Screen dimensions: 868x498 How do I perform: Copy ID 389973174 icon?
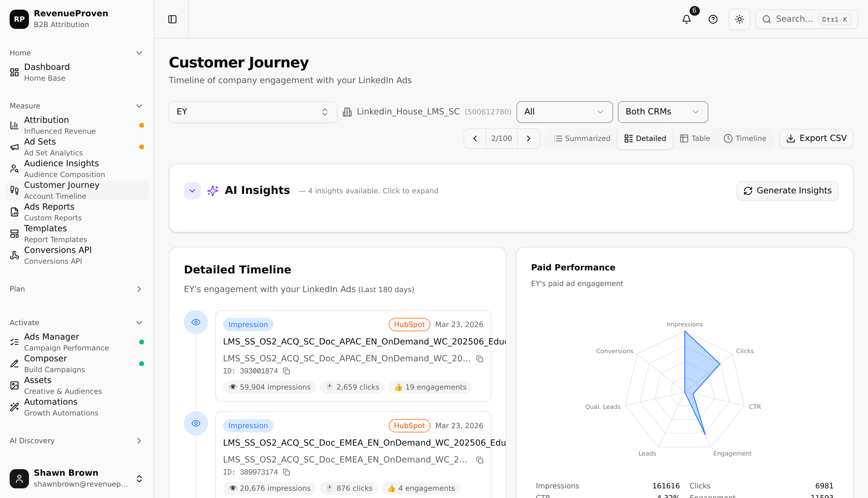(x=286, y=472)
